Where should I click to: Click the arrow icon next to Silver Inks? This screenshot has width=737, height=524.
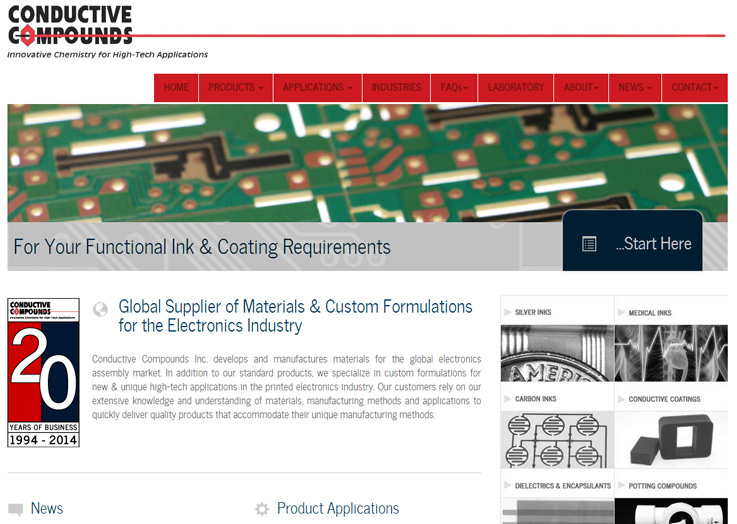(508, 312)
